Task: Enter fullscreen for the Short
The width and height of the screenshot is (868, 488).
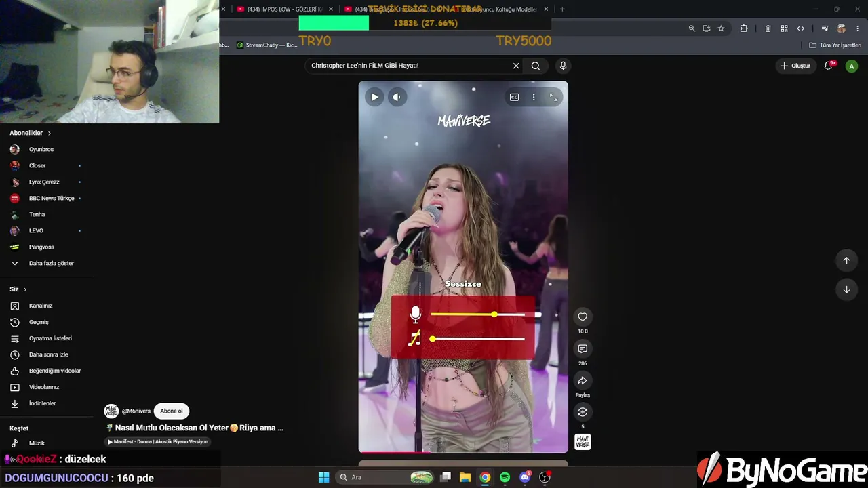Action: tap(553, 97)
